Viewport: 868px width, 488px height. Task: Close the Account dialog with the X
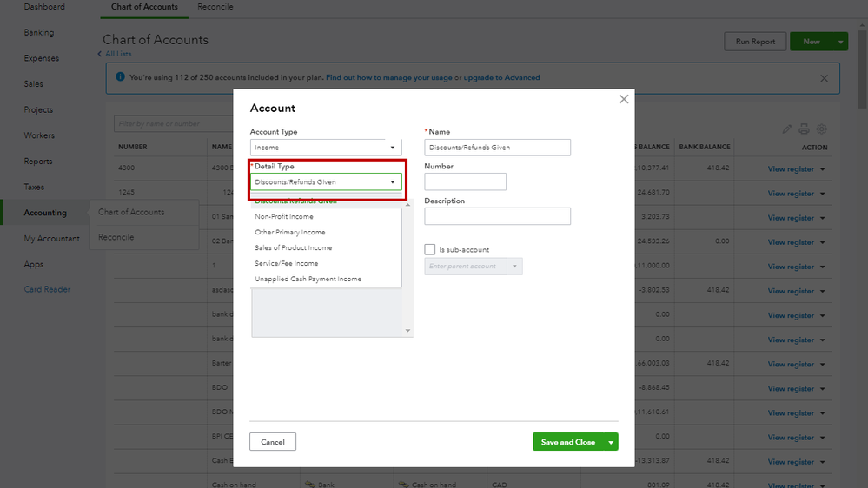click(x=623, y=99)
